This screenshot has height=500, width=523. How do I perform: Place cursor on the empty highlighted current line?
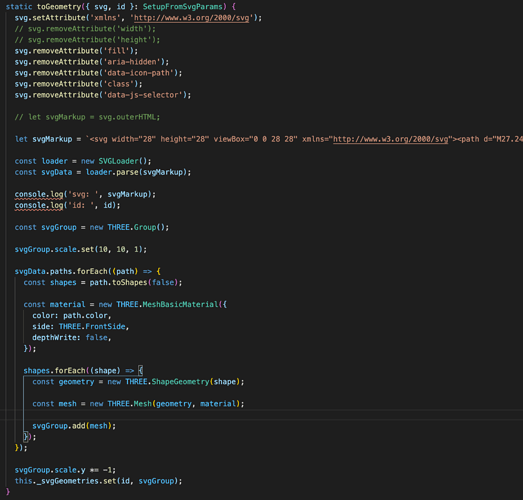point(262,415)
